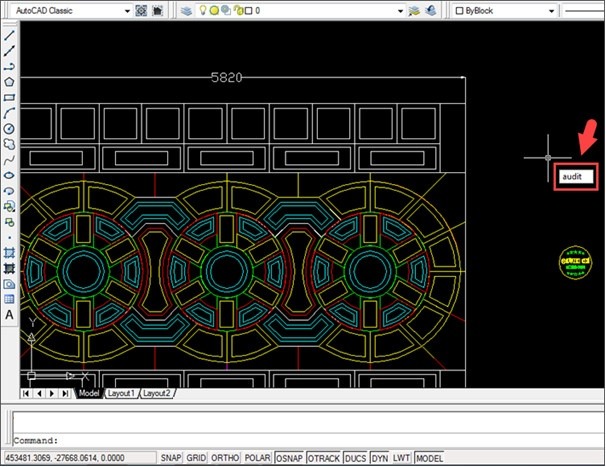Jump to last layout tab arrow
606x467 pixels.
tap(65, 393)
